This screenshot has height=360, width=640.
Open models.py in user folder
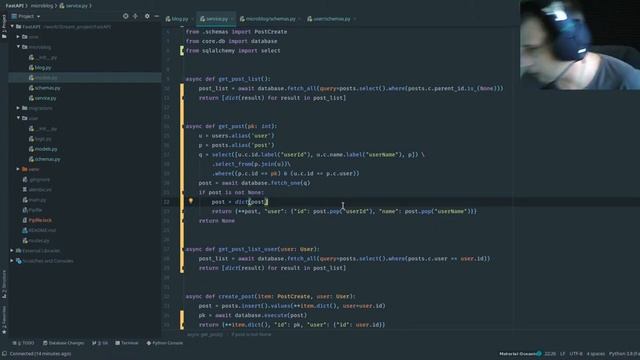[x=43, y=149]
